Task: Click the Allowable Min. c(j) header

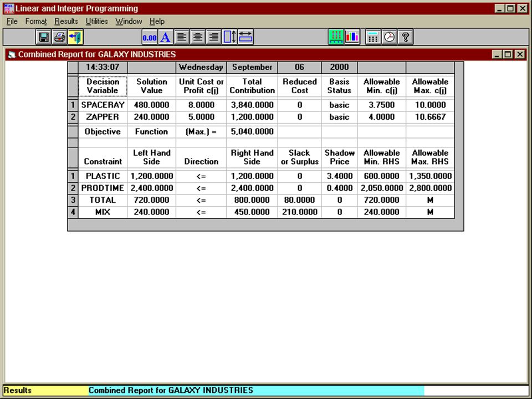Action: pos(382,86)
